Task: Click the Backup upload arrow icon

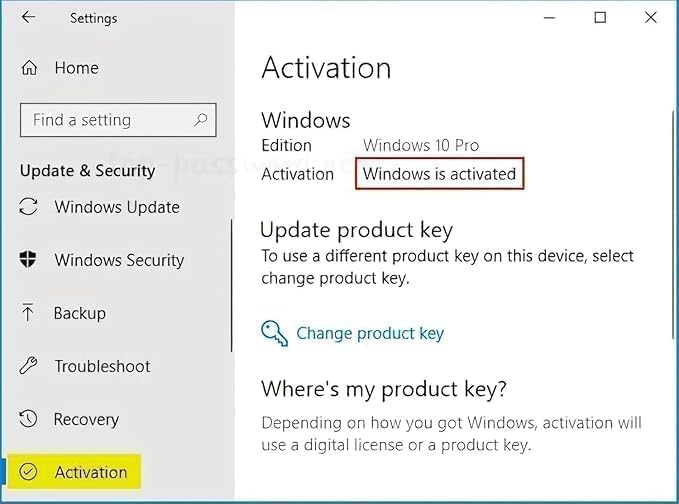Action: point(28,313)
